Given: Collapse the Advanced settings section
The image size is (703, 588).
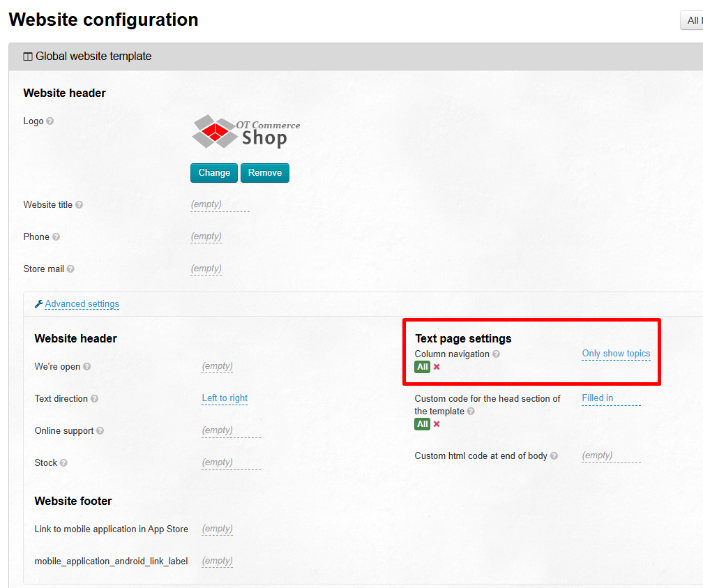Looking at the screenshot, I should (82, 304).
